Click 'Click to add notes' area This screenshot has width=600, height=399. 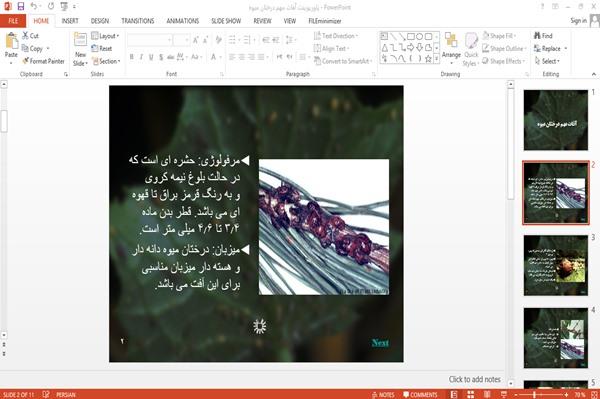(x=474, y=379)
